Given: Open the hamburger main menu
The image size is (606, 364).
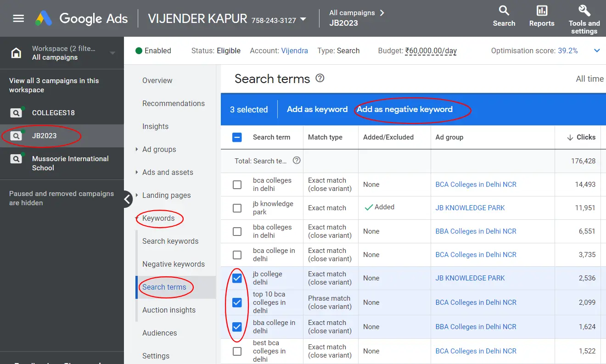Looking at the screenshot, I should (x=18, y=18).
